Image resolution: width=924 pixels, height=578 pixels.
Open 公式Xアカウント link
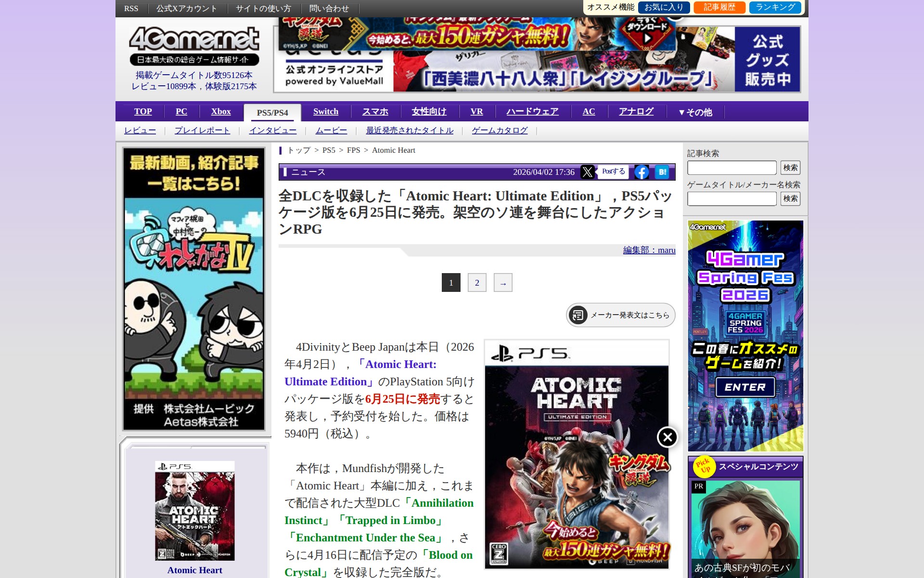click(x=187, y=9)
